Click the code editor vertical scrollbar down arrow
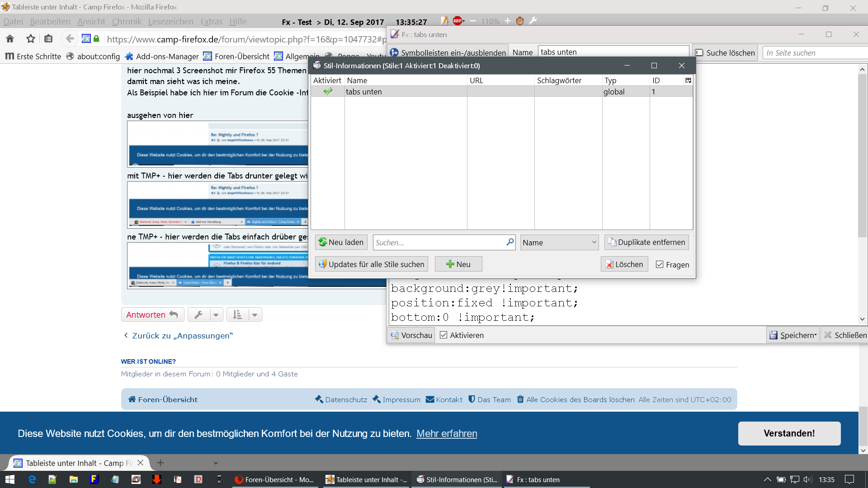868x488 pixels. click(x=862, y=319)
